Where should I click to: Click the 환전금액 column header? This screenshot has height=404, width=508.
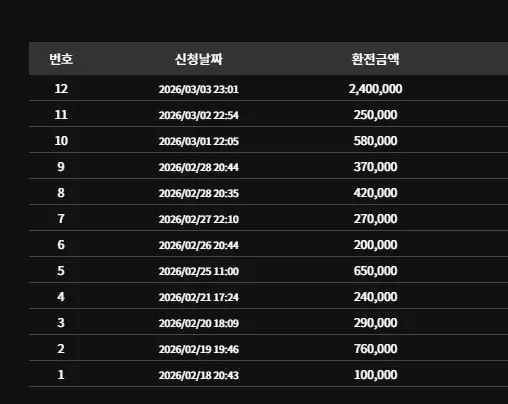375,59
